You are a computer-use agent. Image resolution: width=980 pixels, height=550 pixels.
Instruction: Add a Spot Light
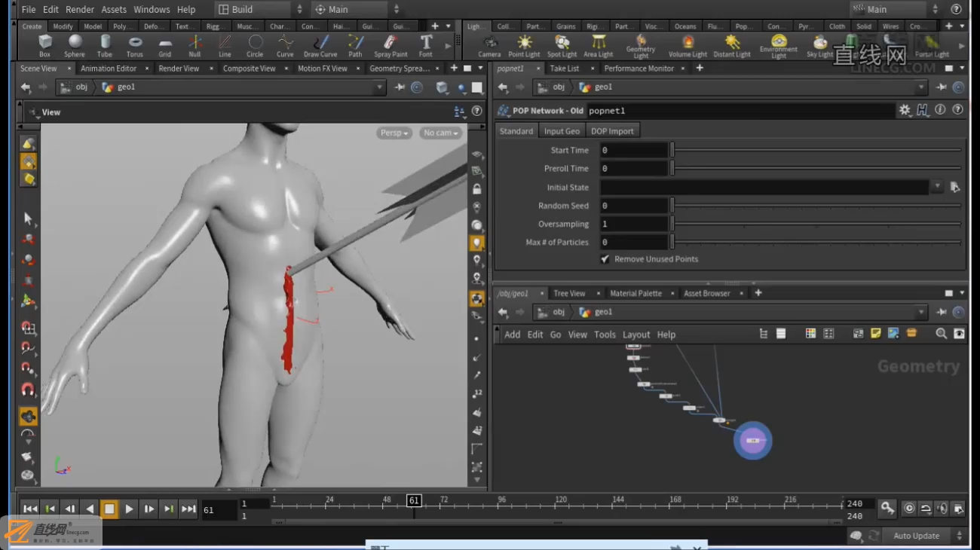pos(562,46)
